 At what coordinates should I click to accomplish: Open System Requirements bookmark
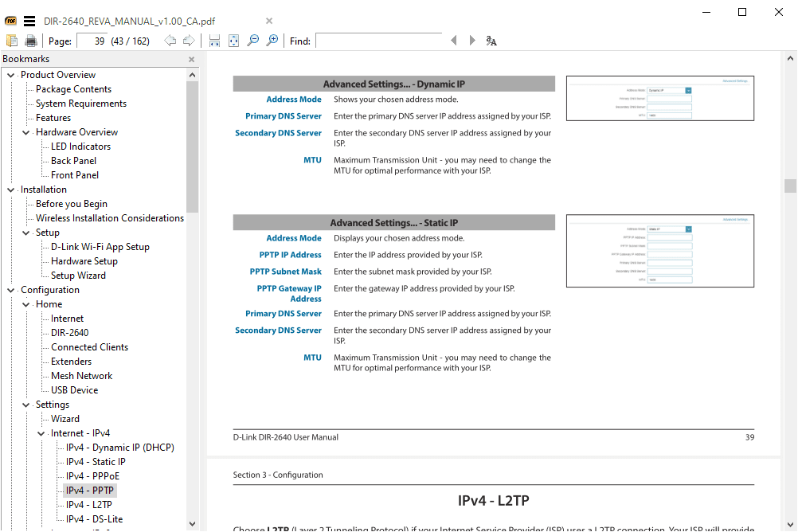click(81, 104)
